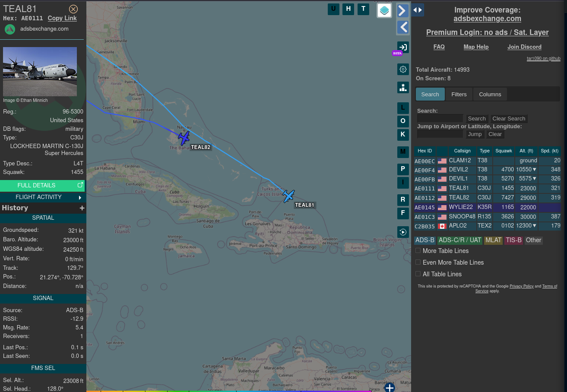Click the zoom-in plus button on map

pyautogui.click(x=390, y=388)
